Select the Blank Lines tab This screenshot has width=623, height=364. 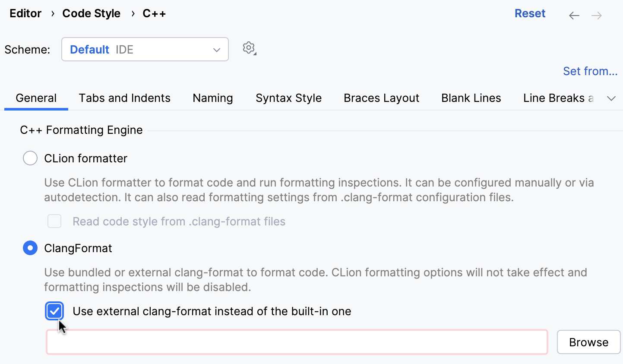pyautogui.click(x=471, y=98)
